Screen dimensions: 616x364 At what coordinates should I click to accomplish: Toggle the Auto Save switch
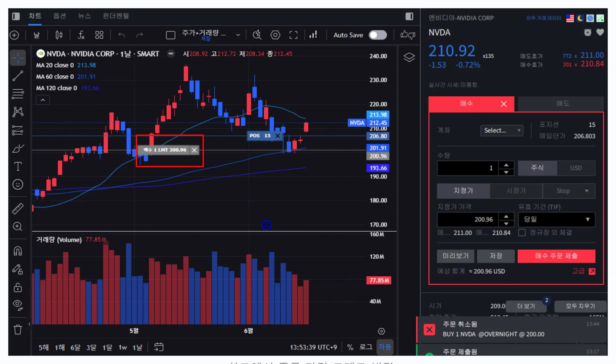(378, 35)
